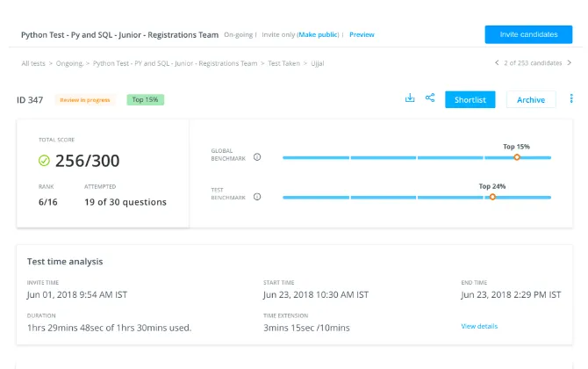The width and height of the screenshot is (588, 369).
Task: Click the Test Benchmark Top 24% marker
Action: coord(492,197)
